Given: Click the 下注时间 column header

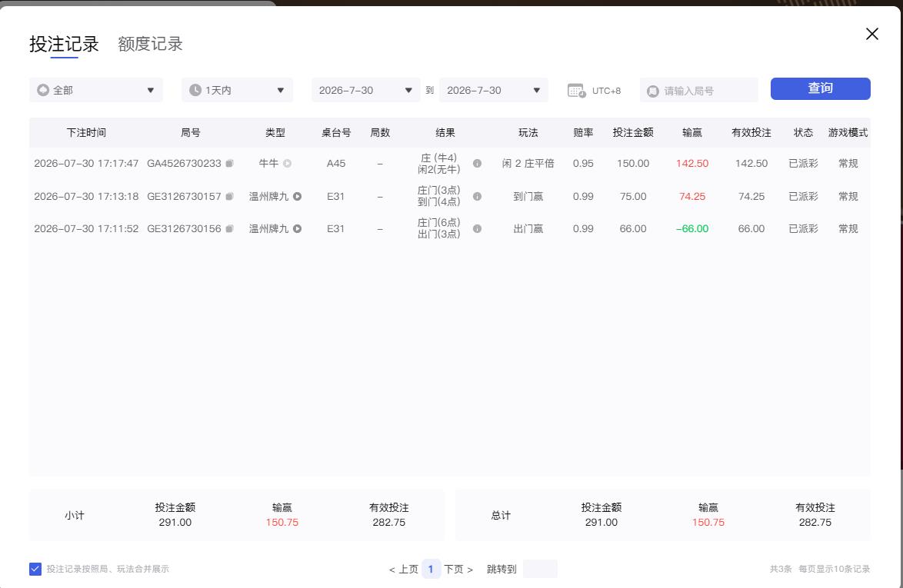Looking at the screenshot, I should 86,133.
